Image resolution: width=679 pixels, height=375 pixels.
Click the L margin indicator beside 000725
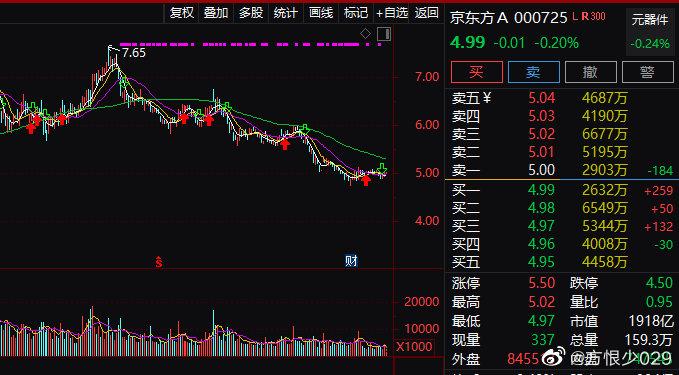click(575, 17)
